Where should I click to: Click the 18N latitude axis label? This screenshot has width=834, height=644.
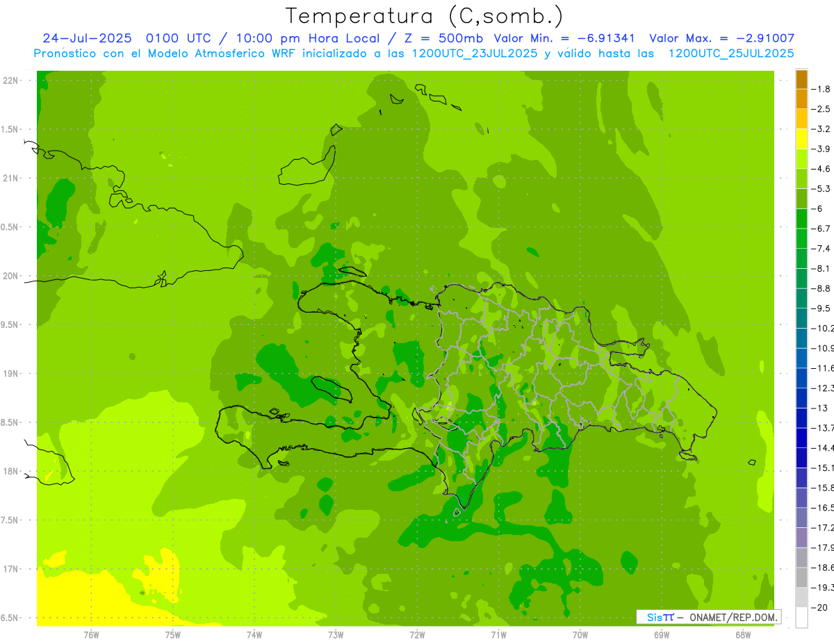click(10, 472)
